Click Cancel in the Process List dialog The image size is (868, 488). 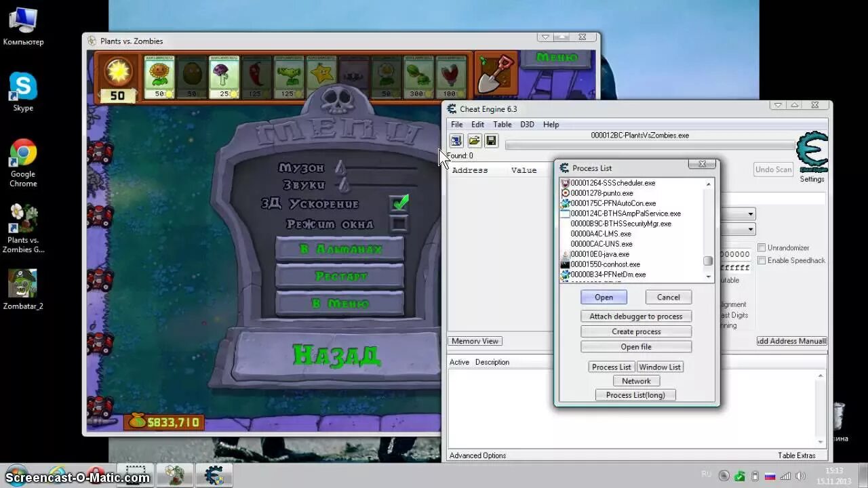pos(668,297)
